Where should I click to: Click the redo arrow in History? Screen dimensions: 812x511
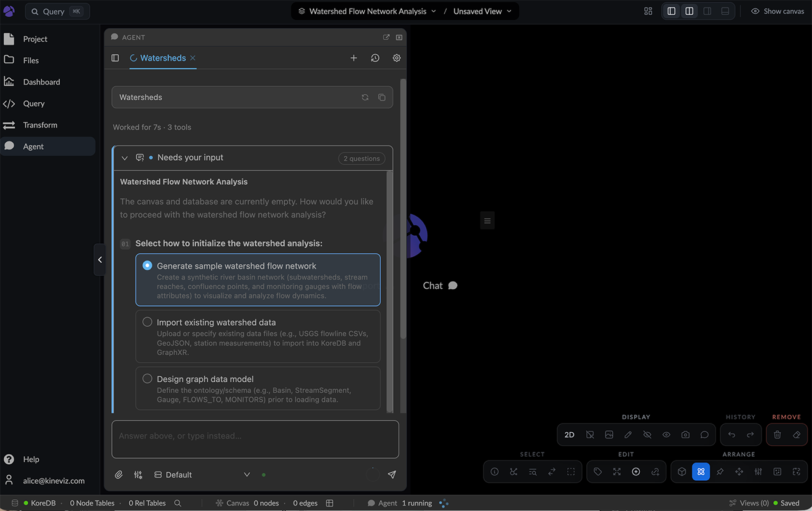pyautogui.click(x=750, y=435)
